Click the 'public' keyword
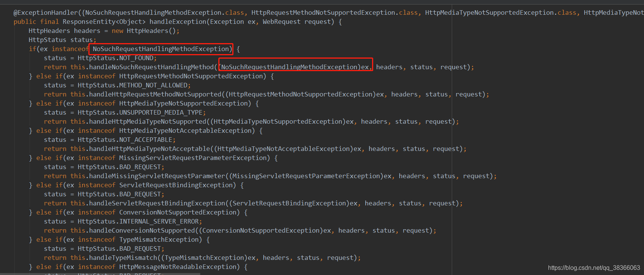Viewport: 644px width, 275px height. coord(25,22)
